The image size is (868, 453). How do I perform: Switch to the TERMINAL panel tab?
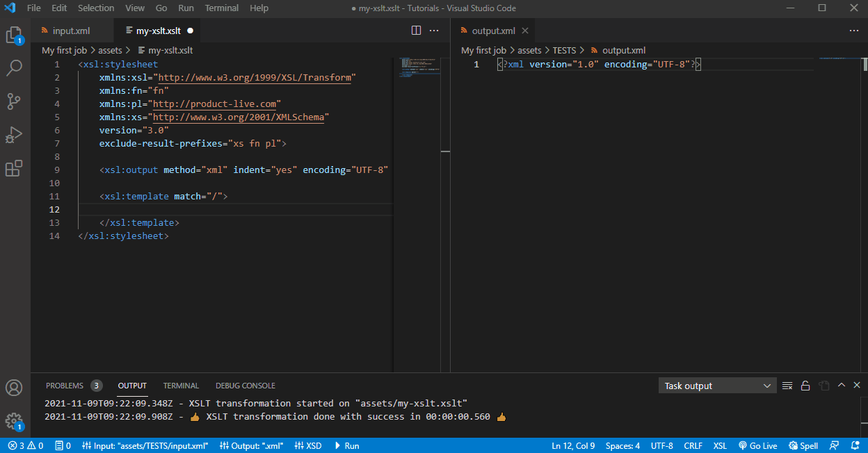coord(181,385)
